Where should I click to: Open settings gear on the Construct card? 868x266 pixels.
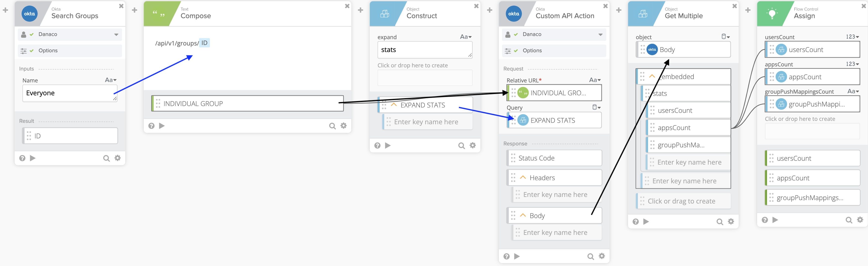[473, 145]
